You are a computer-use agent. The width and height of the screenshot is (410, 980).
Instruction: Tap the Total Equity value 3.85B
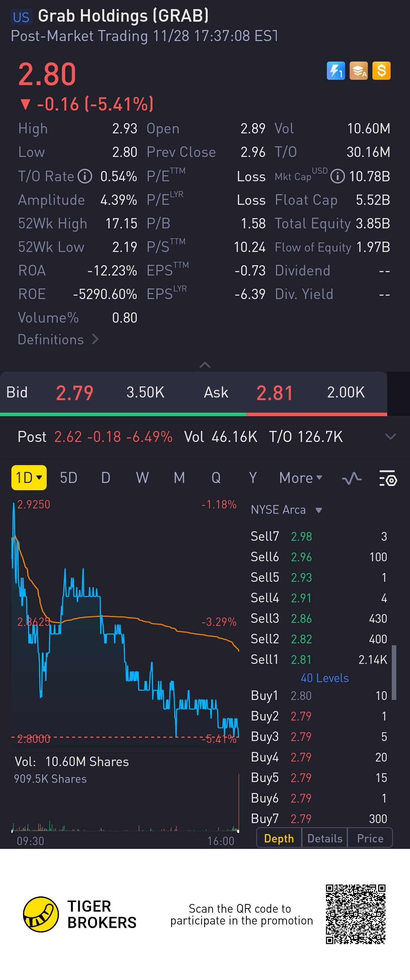pos(373,224)
